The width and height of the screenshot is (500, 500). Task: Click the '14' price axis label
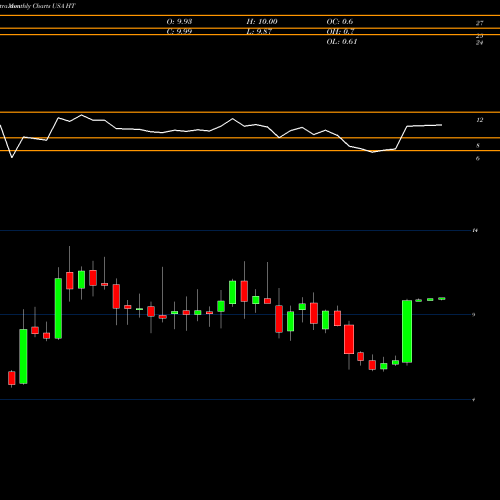pos(475,230)
